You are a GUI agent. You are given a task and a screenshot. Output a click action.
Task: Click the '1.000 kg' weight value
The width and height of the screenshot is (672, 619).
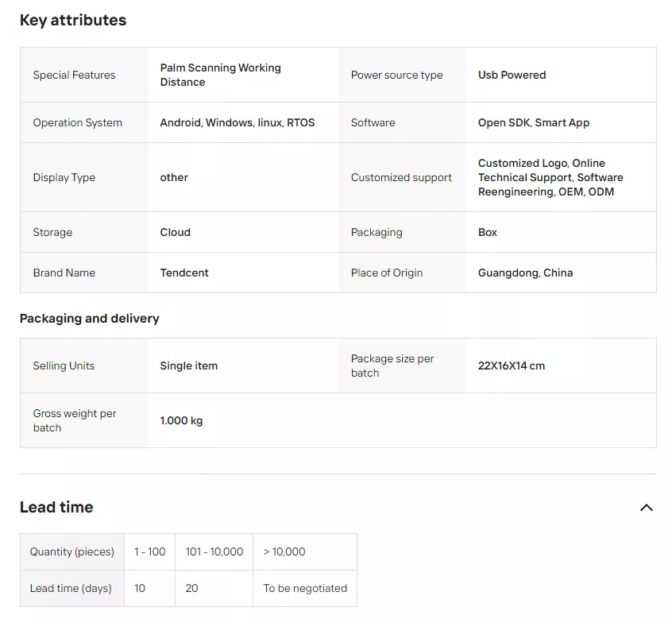(x=181, y=420)
